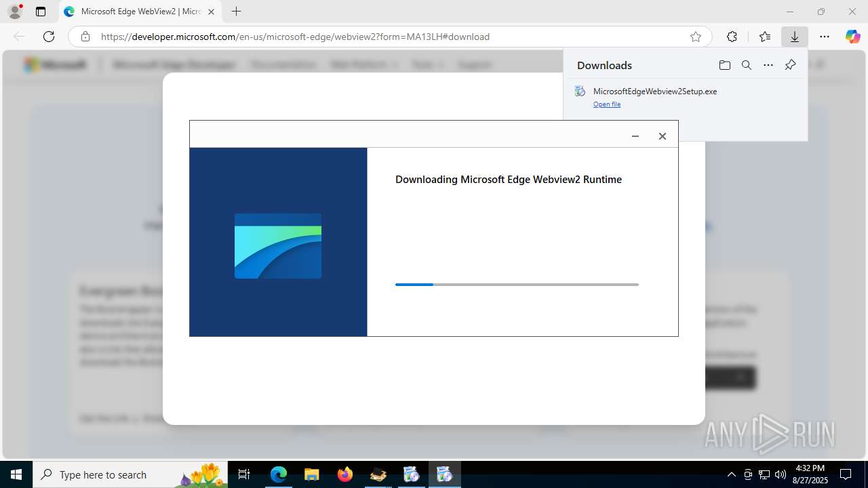
Task: Open Task View from taskbar
Action: [244, 474]
